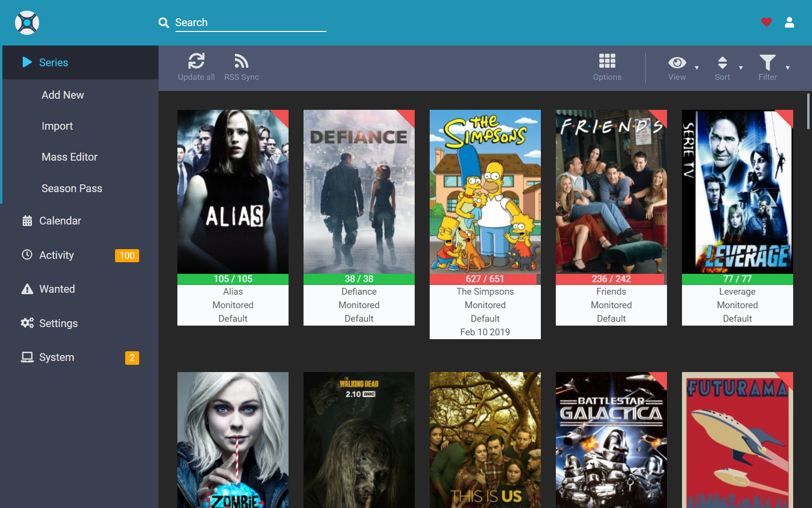Open The Simpsons poster

click(485, 192)
